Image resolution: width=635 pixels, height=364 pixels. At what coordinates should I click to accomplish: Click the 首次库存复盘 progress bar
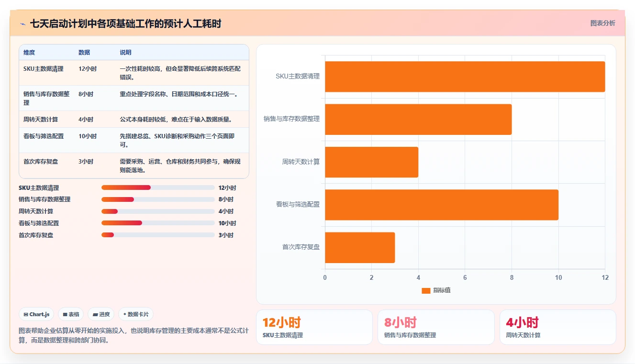pos(158,235)
